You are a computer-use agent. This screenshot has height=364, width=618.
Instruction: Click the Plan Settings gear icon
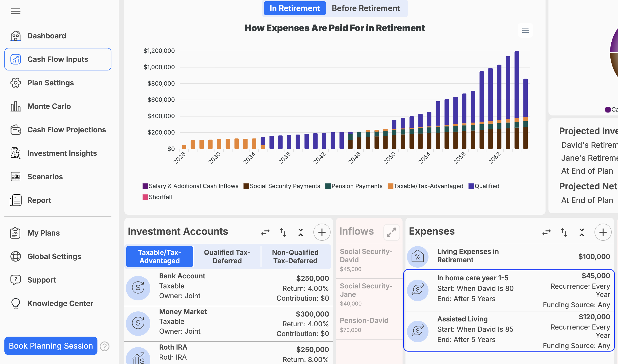click(15, 83)
